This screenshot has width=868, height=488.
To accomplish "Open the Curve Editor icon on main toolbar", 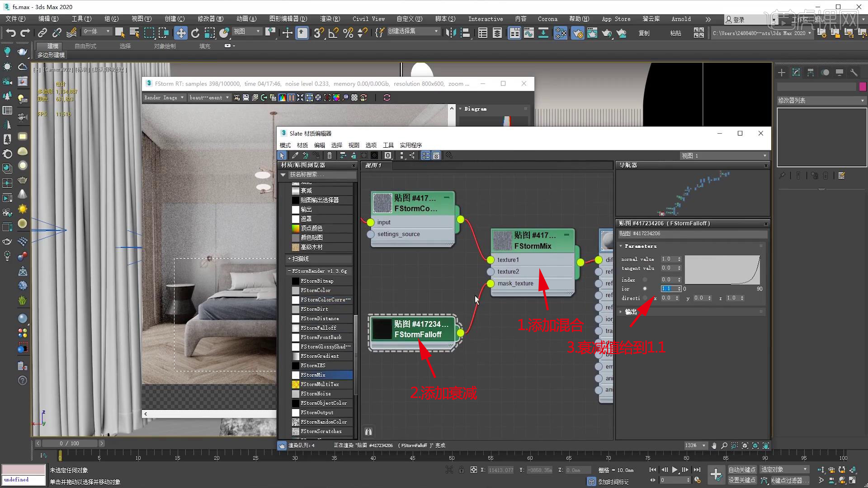I will click(x=528, y=33).
